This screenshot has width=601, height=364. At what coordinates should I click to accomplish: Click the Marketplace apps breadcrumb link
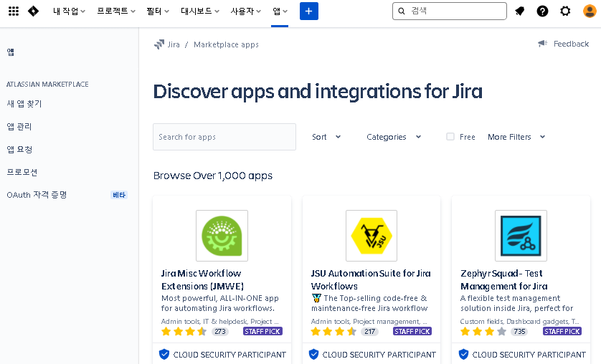coord(226,44)
